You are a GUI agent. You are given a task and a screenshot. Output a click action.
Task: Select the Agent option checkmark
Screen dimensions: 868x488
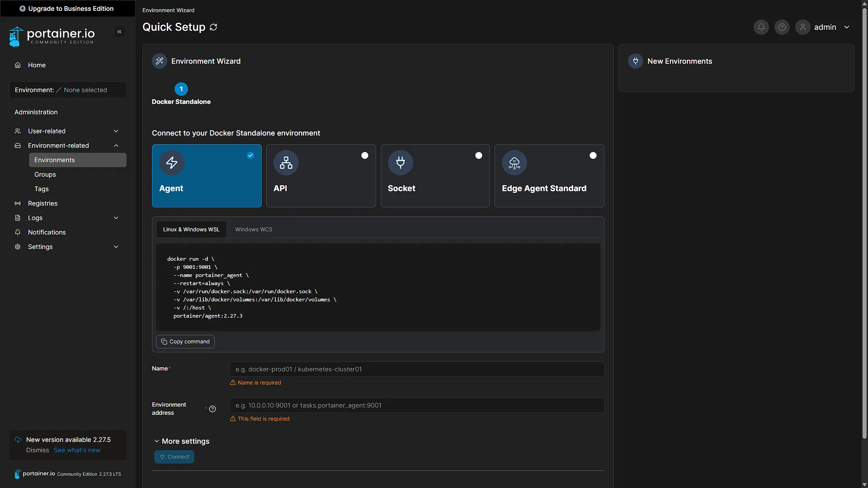[x=250, y=155]
